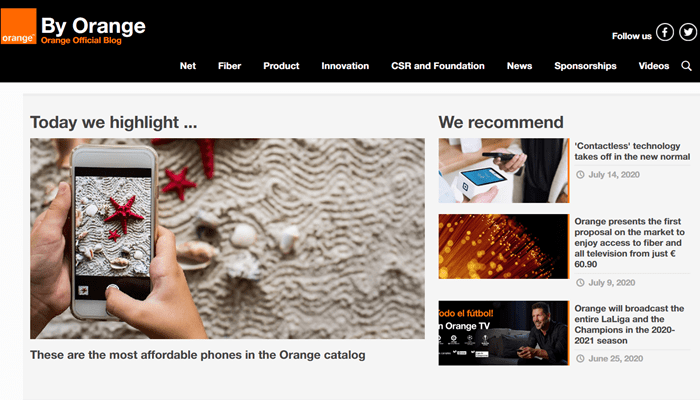Open the Facebook follow icon
This screenshot has height=400, width=700.
[665, 32]
